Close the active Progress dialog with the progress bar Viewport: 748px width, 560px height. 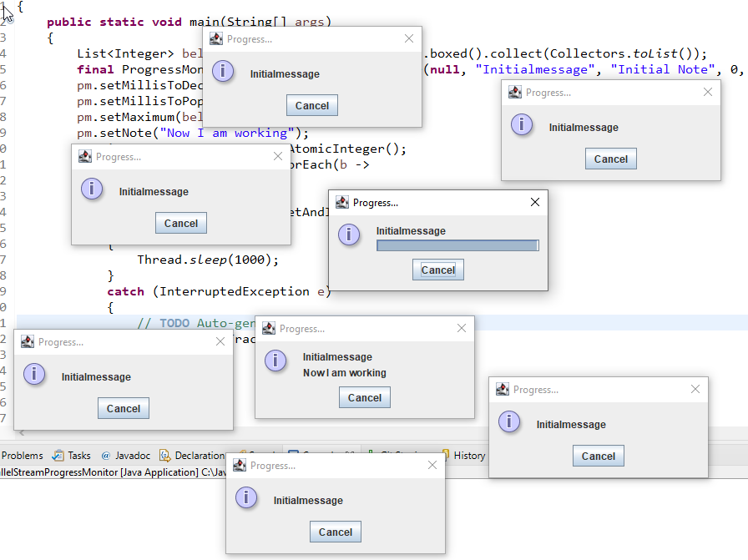click(535, 202)
